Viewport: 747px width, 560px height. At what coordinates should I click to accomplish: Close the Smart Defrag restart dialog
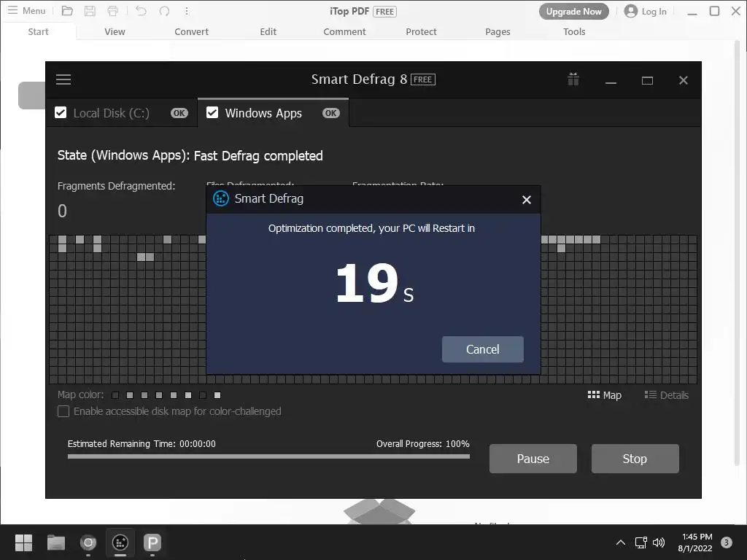[527, 200]
